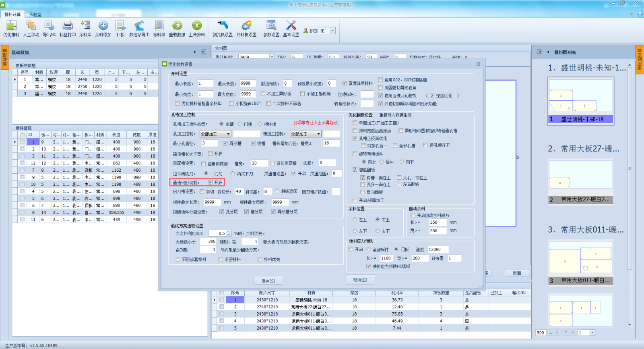Viewport: 644px width, 349px height.
Task: Toggle the 厚度降序排料 checkbox
Action: (345, 83)
